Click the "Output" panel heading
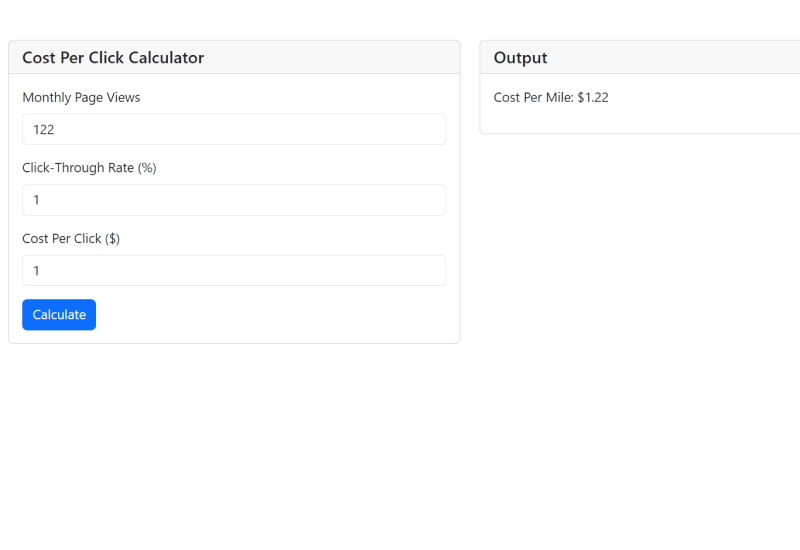This screenshot has height=550, width=800. coord(520,58)
